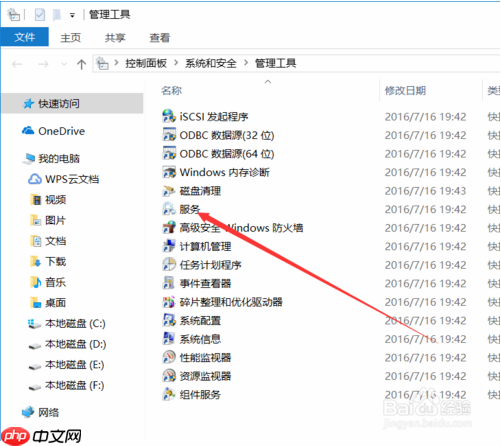Image resolution: width=501 pixels, height=446 pixels.
Task: Click the 我的电脑 computer icon
Action: 29,158
